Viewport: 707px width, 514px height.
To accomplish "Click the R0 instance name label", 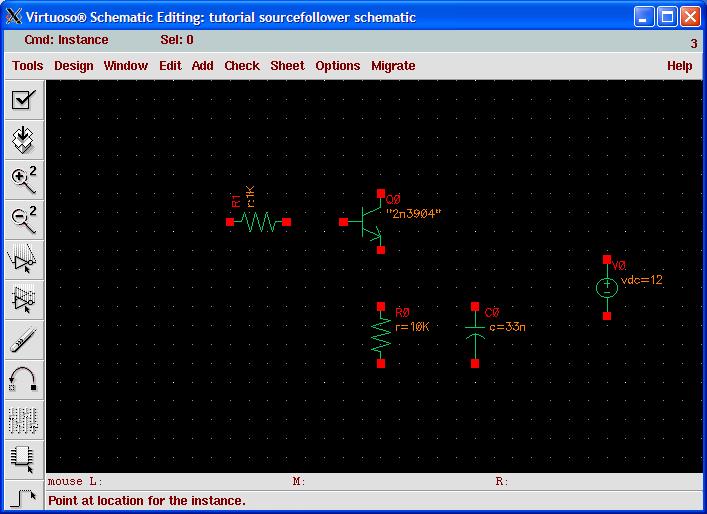I will coord(402,313).
